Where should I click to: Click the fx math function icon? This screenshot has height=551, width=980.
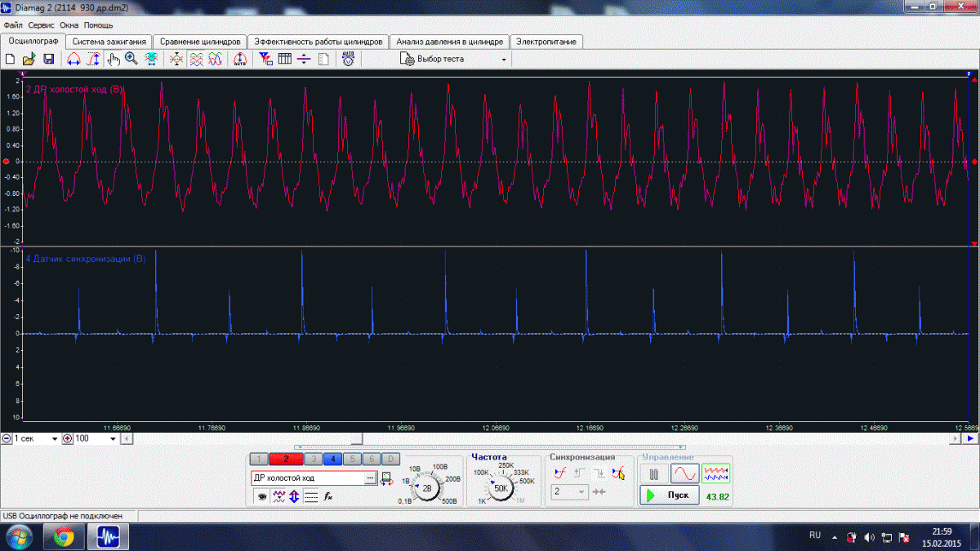pos(327,495)
